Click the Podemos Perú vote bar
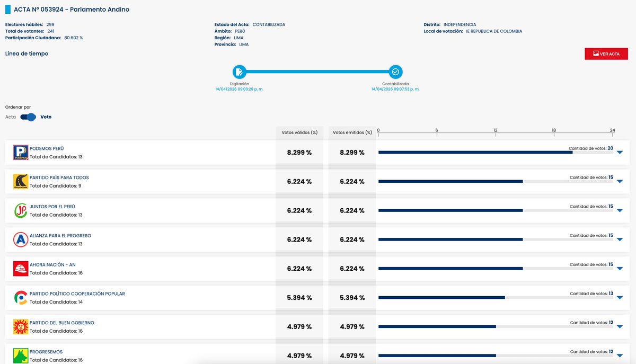636x364 pixels. (496, 152)
